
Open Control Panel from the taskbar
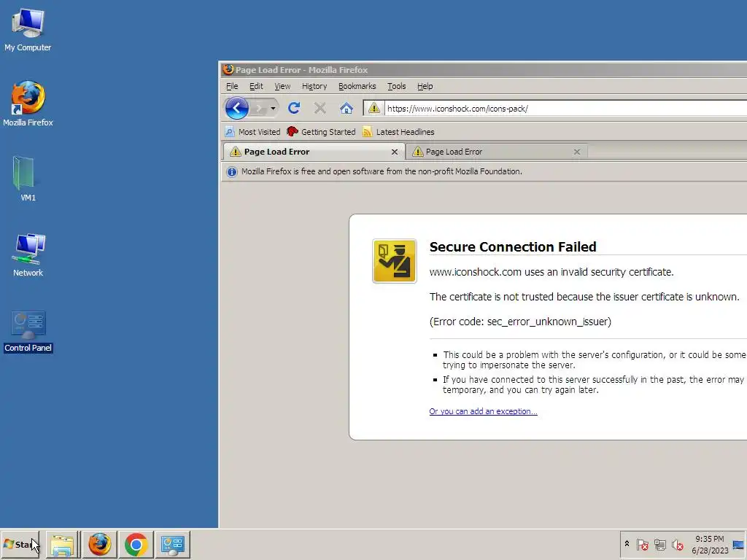172,544
